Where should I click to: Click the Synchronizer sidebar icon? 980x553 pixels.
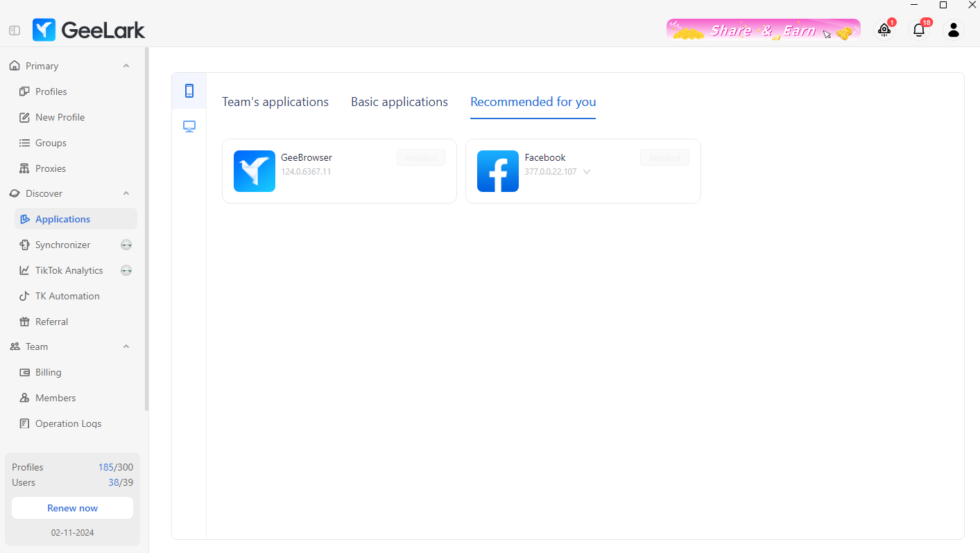(x=24, y=245)
